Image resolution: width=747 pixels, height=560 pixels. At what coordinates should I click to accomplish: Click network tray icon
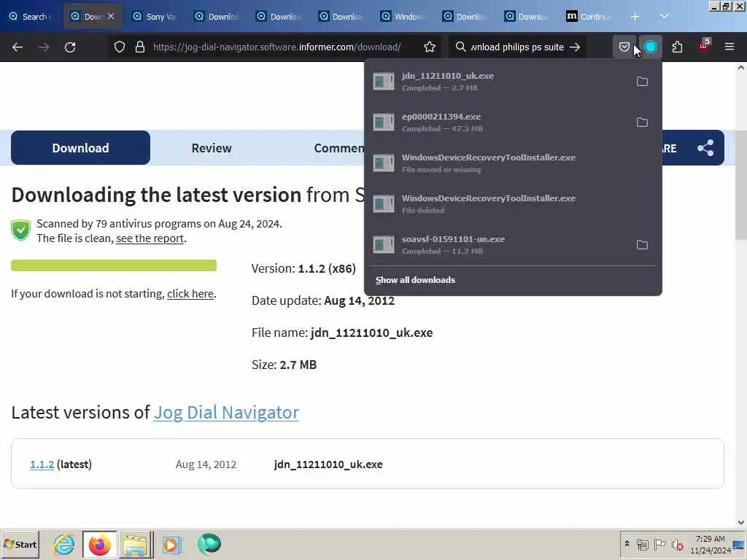pyautogui.click(x=643, y=544)
